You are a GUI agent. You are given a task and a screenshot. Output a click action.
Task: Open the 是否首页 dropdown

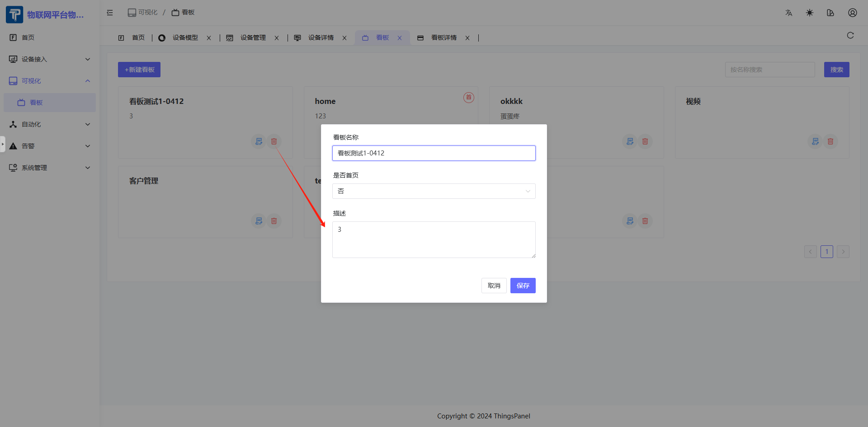click(x=434, y=191)
